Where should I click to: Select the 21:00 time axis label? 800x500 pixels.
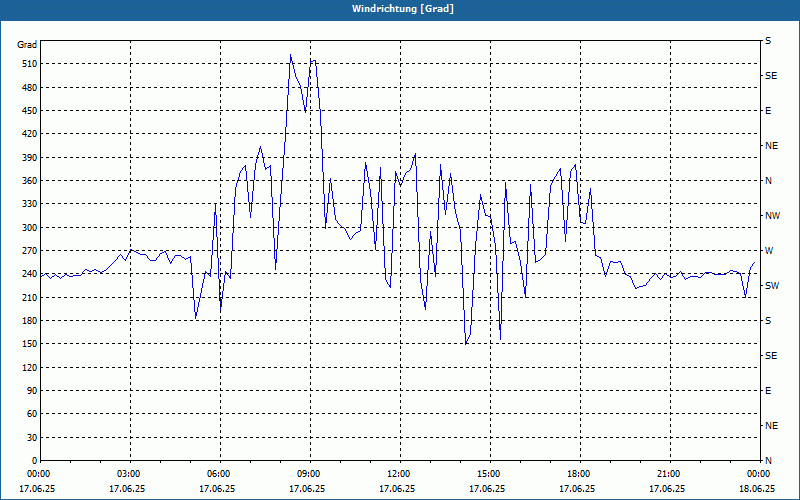click(x=666, y=473)
